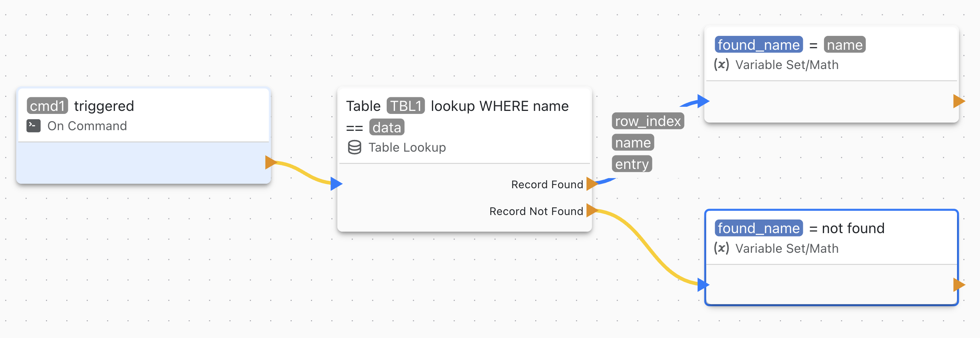The height and width of the screenshot is (338, 980).
Task: Click the orange output port of the found_name = name node
Action: click(x=959, y=101)
